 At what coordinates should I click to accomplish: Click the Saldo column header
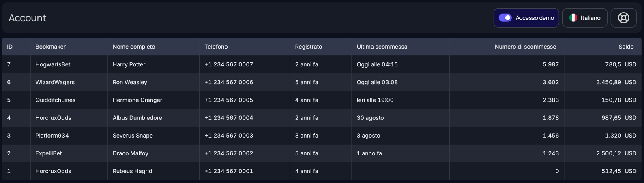click(x=626, y=47)
